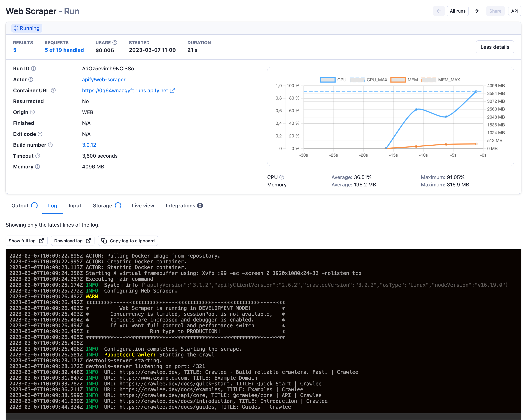This screenshot has height=420, width=526.
Task: Switch to the Input tab
Action: (75, 205)
